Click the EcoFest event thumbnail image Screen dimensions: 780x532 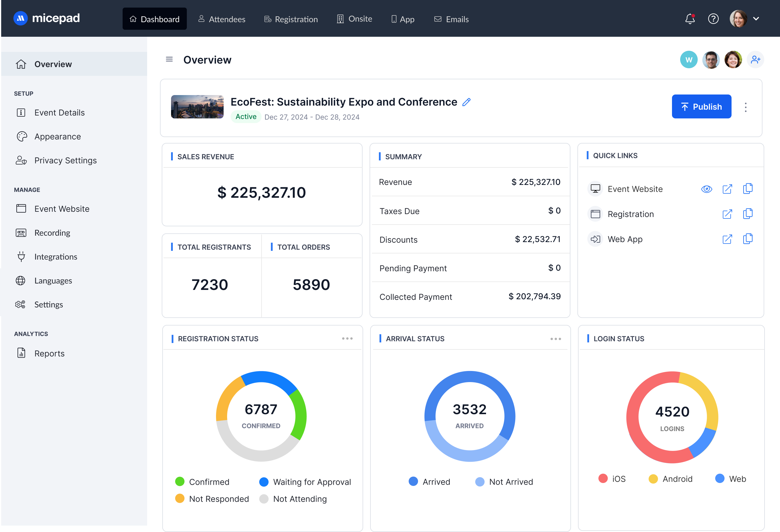[197, 107]
